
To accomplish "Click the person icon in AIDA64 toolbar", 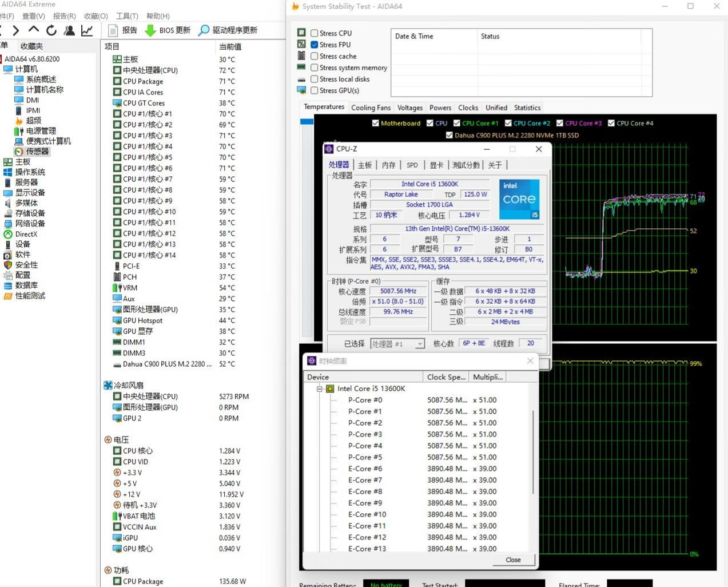I will click(69, 30).
